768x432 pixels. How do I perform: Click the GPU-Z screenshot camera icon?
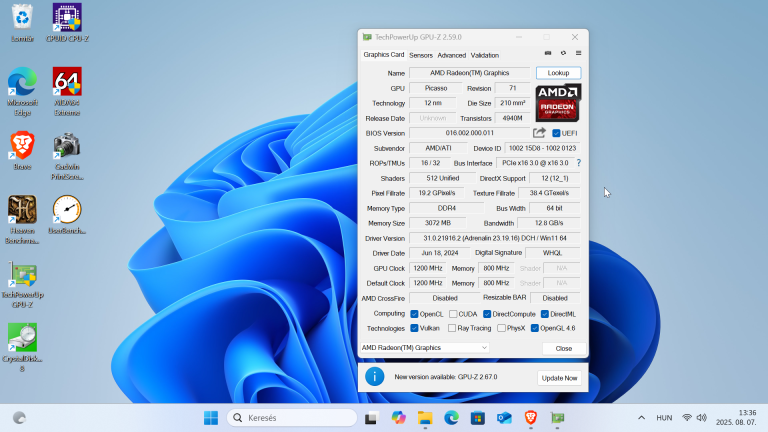tap(548, 53)
